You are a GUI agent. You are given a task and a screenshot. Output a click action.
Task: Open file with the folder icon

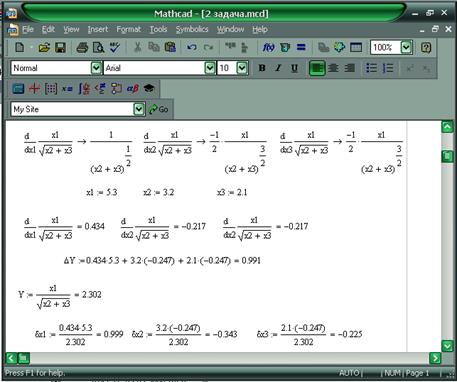44,48
